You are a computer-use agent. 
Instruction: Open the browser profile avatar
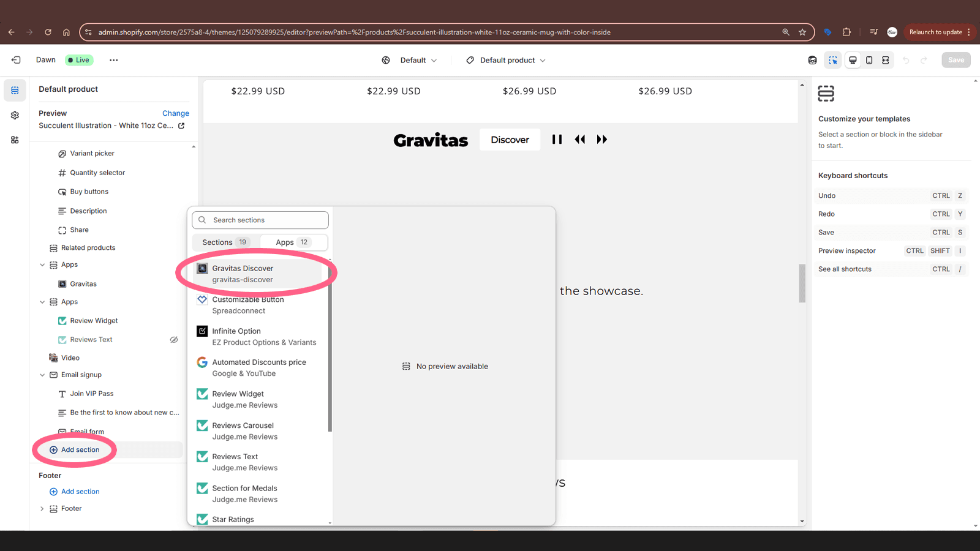pyautogui.click(x=892, y=32)
